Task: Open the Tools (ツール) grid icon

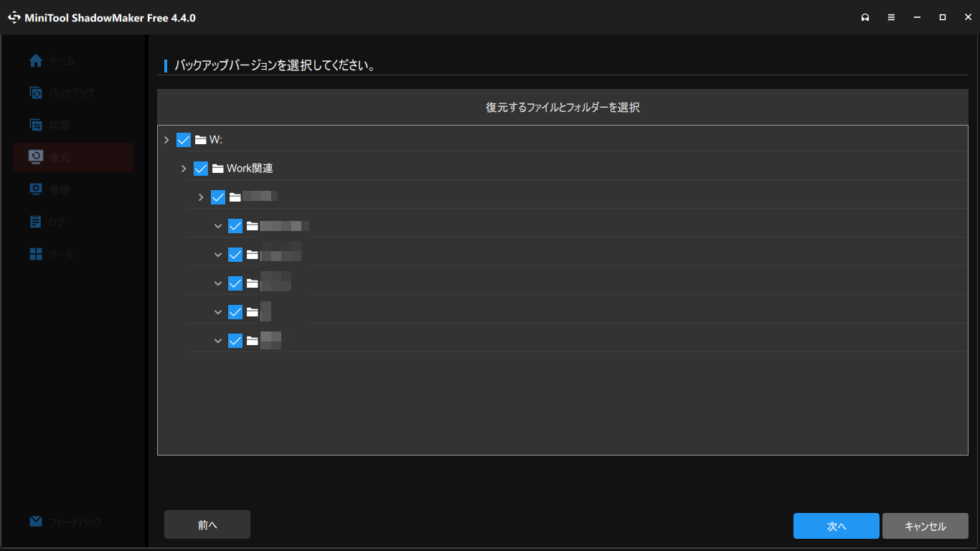Action: [36, 254]
